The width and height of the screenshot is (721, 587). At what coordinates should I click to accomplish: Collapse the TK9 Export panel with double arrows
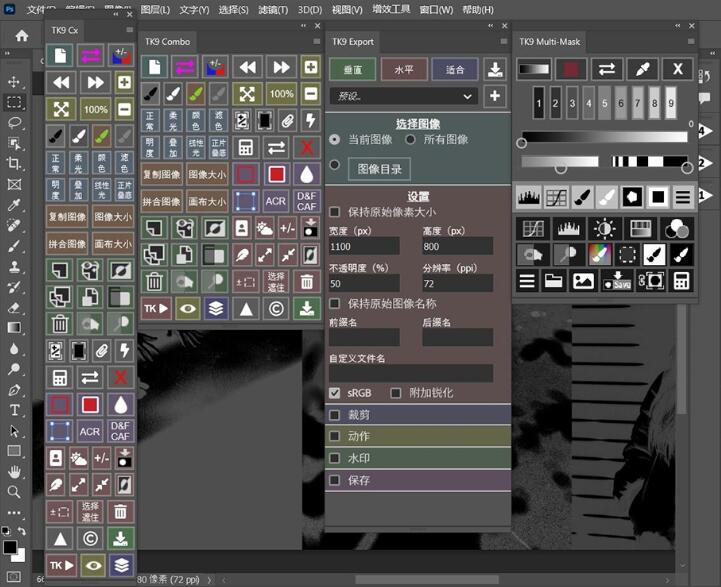tap(491, 26)
